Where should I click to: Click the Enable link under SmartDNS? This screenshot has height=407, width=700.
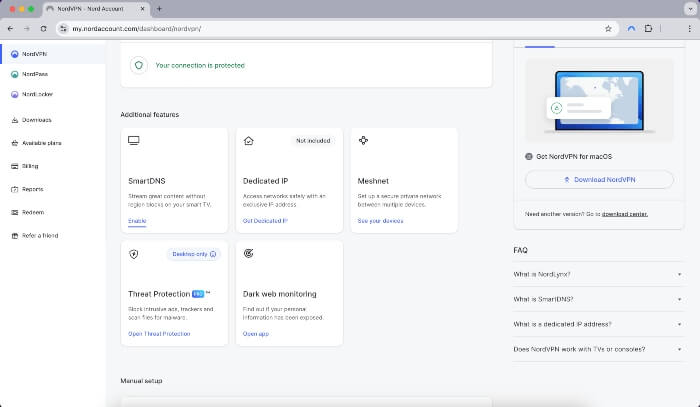137,221
